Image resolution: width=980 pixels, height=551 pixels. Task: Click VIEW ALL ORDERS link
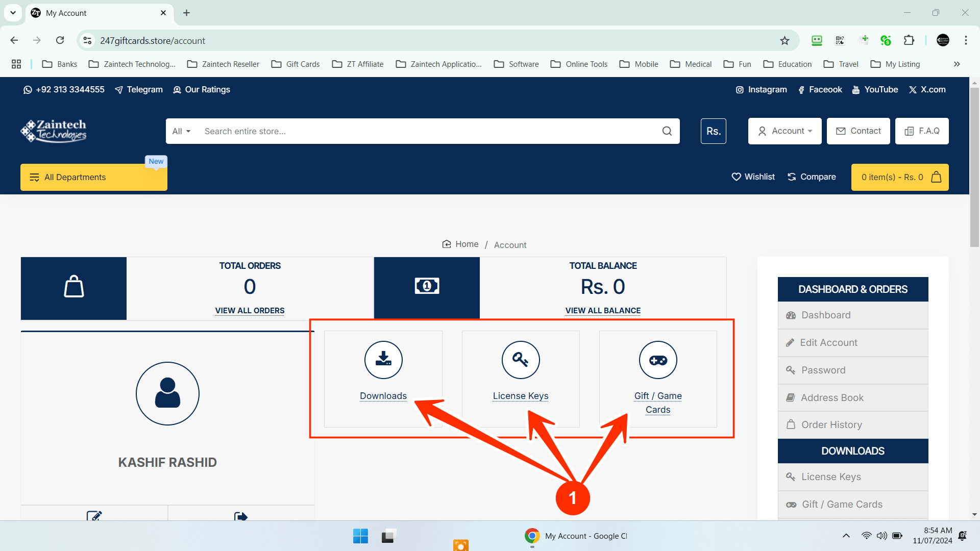click(250, 310)
